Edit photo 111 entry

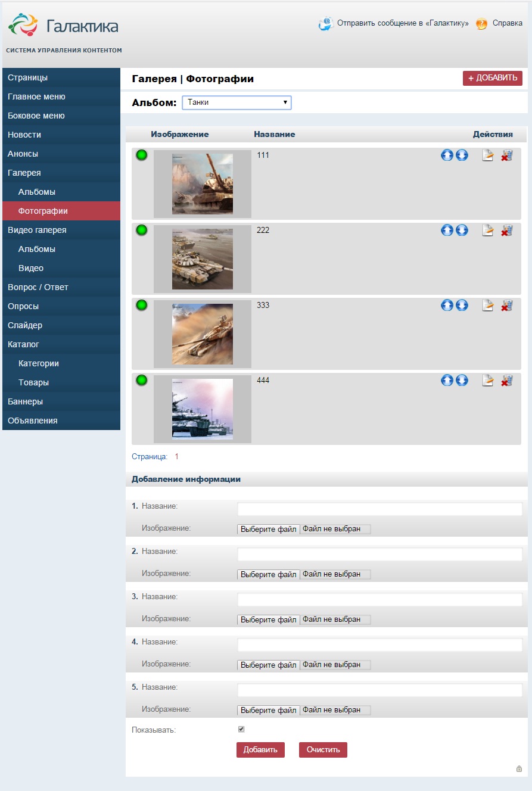pos(488,155)
